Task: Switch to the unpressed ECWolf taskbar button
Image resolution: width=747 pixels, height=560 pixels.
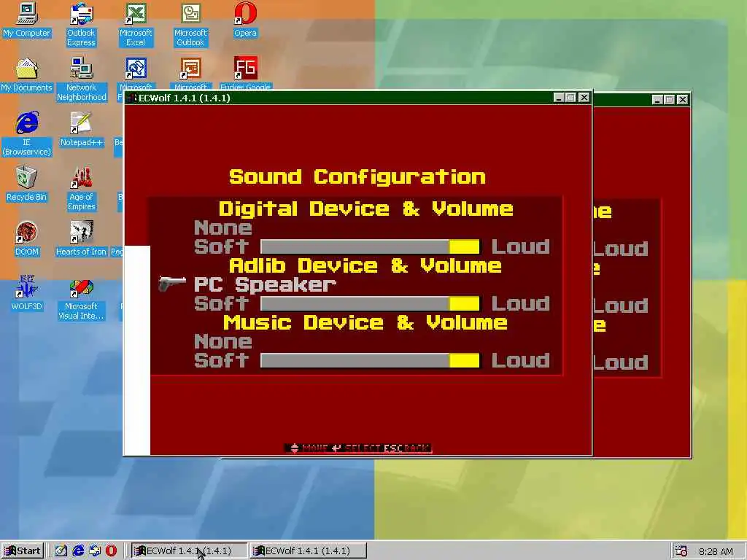Action: click(x=309, y=551)
